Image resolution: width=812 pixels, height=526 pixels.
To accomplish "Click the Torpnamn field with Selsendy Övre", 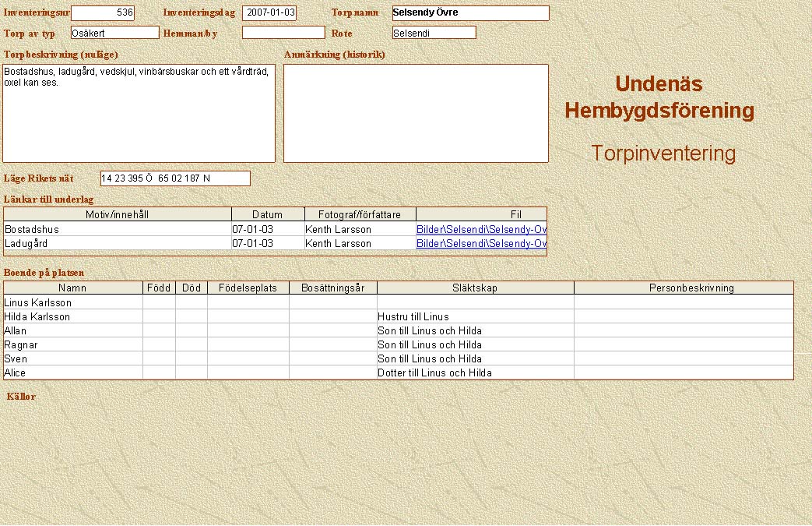I will point(470,13).
